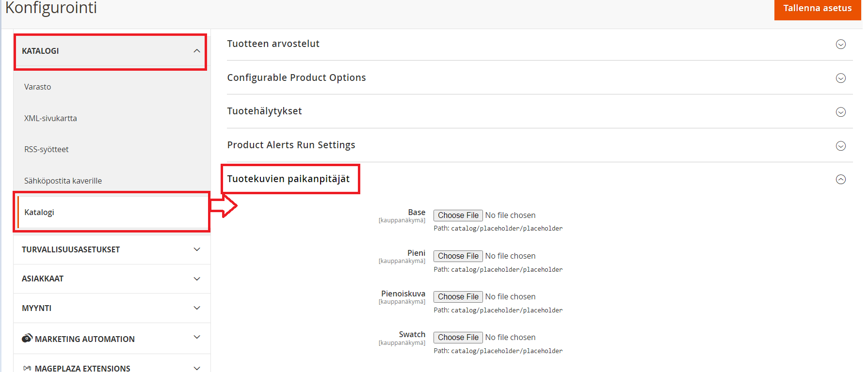Choose file for Pieni placeholder image
This screenshot has height=372, width=868.
pyautogui.click(x=458, y=256)
